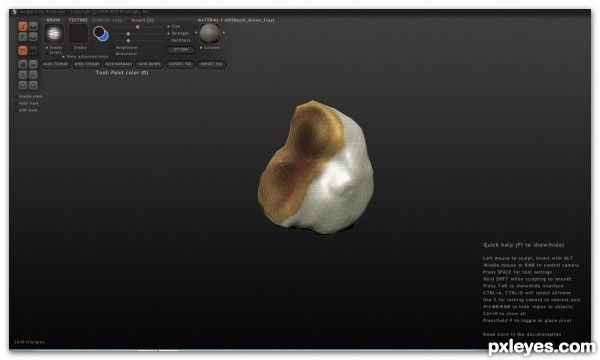Image resolution: width=600 pixels, height=360 pixels.
Task: Click the 'Tool: Paint color (D)' label
Action: 122,73
